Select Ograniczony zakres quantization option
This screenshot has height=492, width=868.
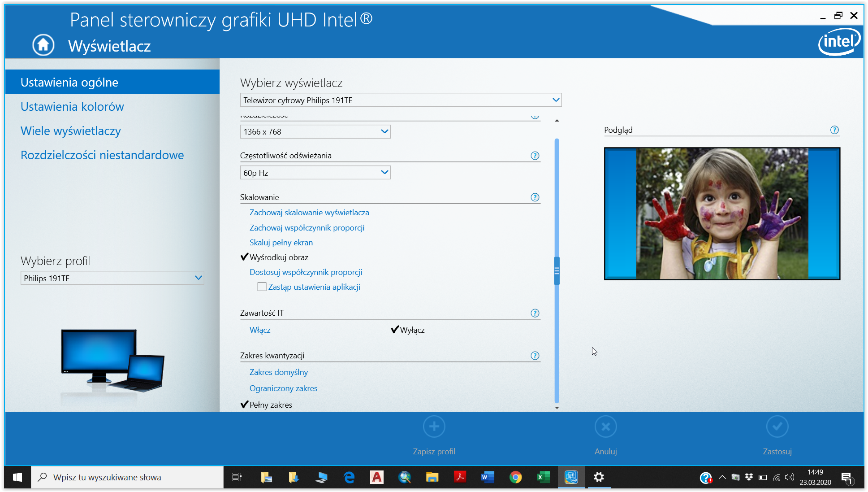tap(283, 388)
